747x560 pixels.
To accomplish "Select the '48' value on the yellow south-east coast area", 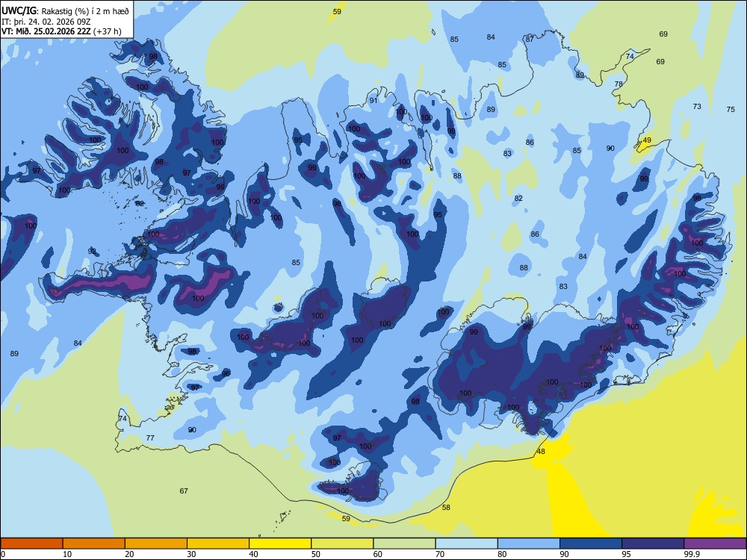I will (541, 452).
